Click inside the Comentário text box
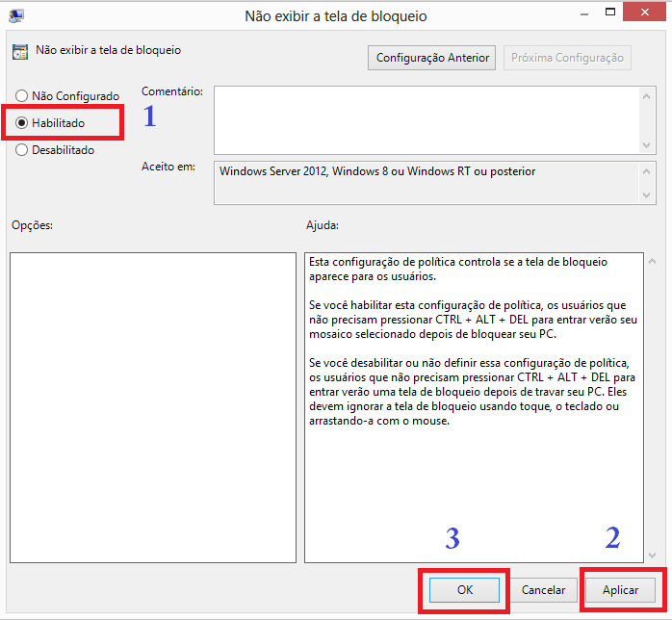This screenshot has height=620, width=672. point(426,118)
